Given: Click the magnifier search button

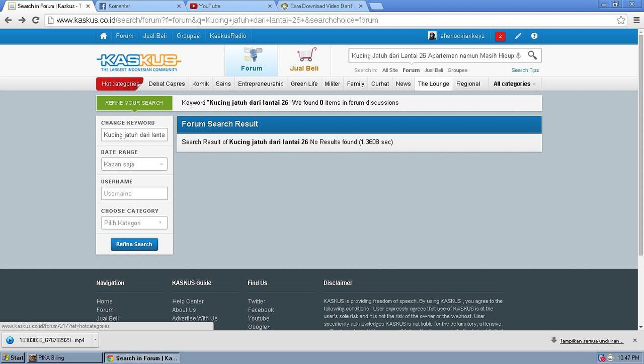Looking at the screenshot, I should click(532, 55).
